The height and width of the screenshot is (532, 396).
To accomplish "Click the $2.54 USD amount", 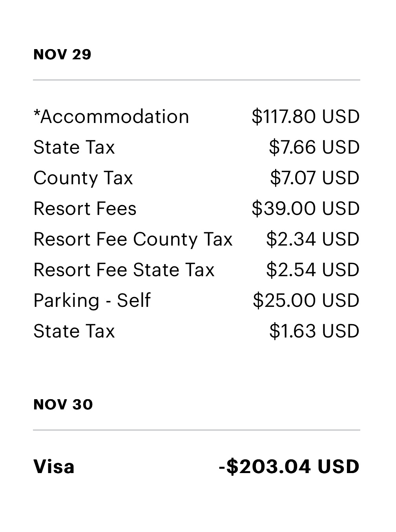I will click(x=312, y=270).
